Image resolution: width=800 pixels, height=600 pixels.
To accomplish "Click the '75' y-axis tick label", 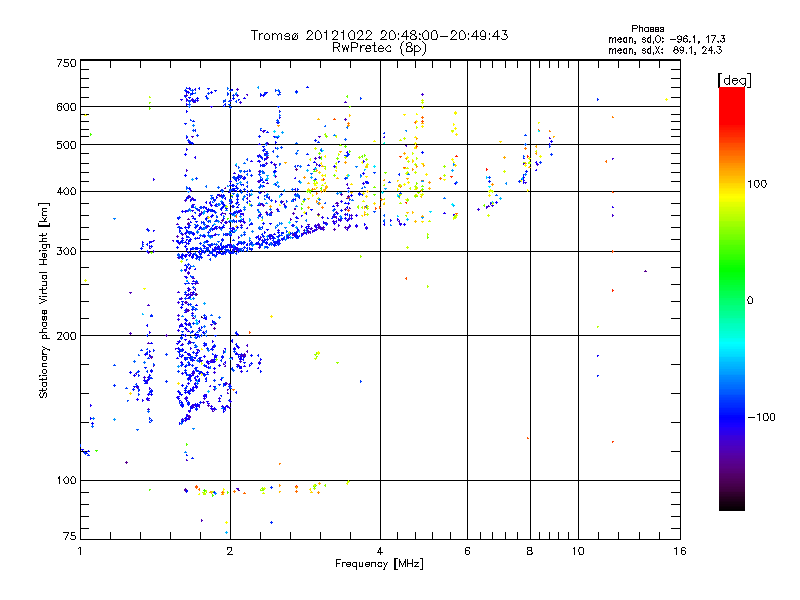I will click(70, 536).
